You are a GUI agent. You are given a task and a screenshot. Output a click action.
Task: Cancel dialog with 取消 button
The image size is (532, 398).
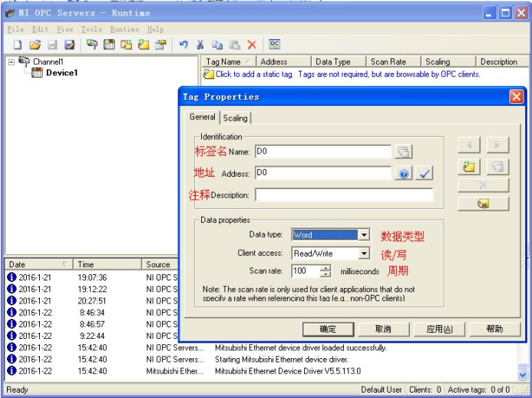pos(383,329)
